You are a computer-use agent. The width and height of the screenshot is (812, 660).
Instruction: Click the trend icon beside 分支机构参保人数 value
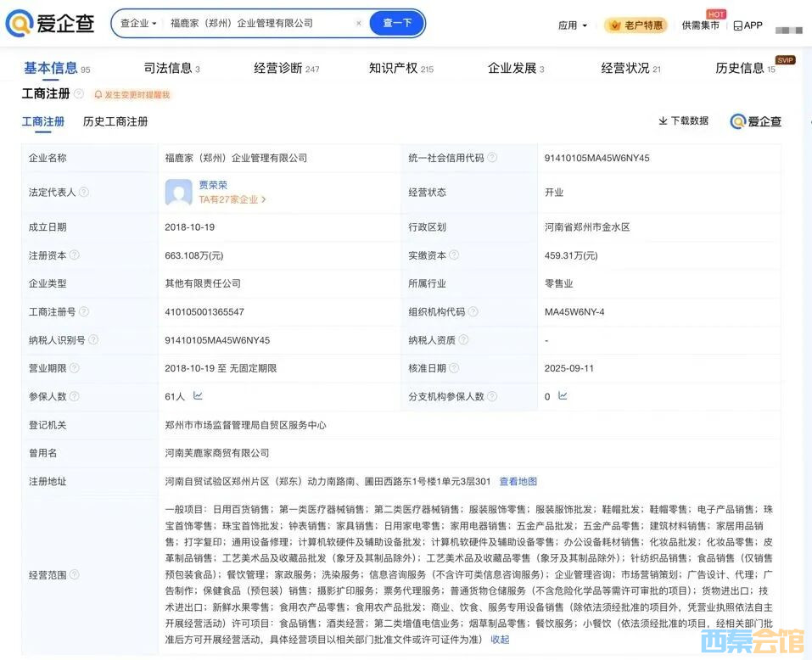pos(563,396)
